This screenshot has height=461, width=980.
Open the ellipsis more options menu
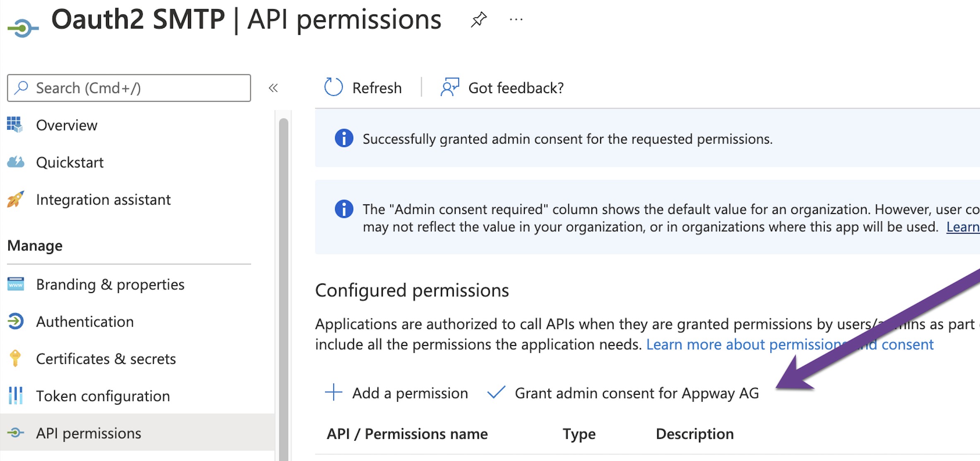[x=516, y=19]
